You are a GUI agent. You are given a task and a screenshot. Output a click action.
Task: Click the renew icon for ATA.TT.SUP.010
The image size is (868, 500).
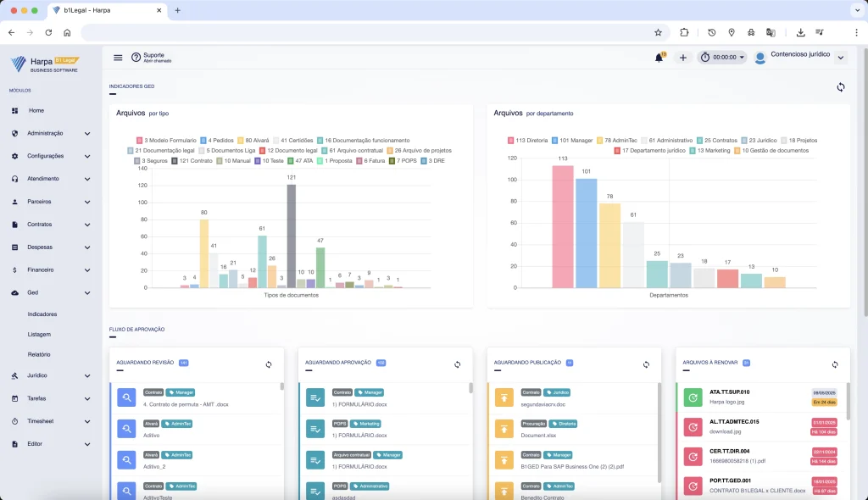pos(693,397)
